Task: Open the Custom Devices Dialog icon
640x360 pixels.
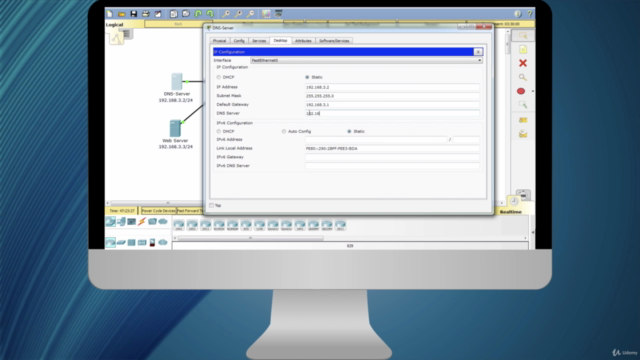Action: coord(278,14)
